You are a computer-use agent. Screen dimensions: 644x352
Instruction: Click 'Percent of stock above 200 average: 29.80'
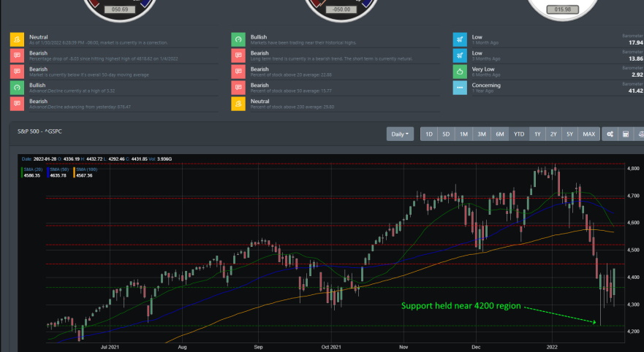(x=292, y=107)
